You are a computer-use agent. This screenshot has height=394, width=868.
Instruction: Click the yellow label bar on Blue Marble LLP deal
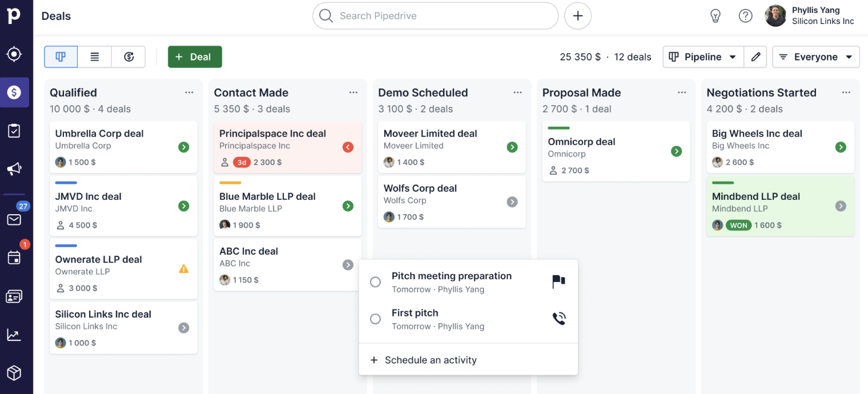(230, 183)
